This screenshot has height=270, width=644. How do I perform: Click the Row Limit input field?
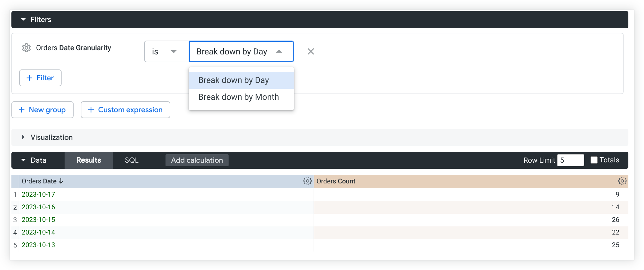[570, 160]
